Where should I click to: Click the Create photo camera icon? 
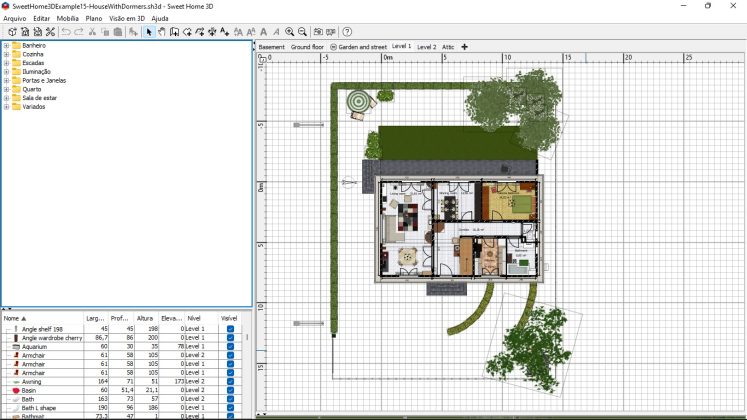(318, 32)
